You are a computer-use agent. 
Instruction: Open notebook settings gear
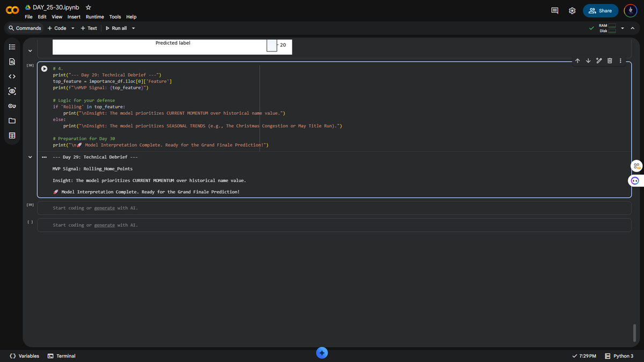coord(572,11)
